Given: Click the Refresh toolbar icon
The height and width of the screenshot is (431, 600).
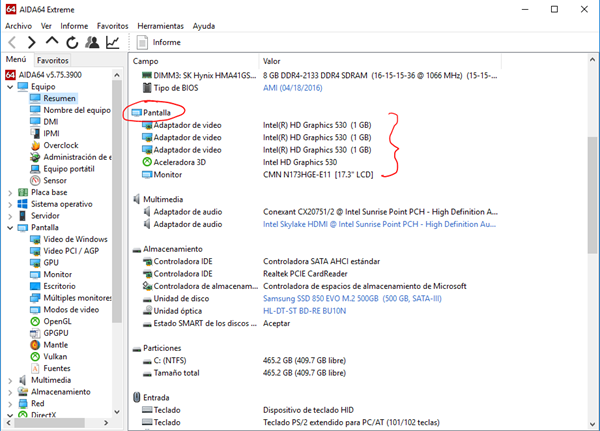Looking at the screenshot, I should coord(72,42).
